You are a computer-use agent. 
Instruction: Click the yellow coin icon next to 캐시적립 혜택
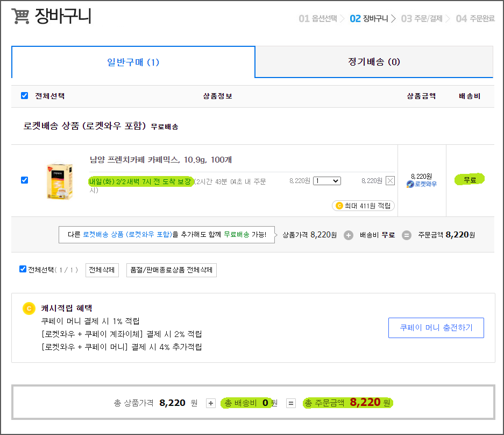click(29, 308)
